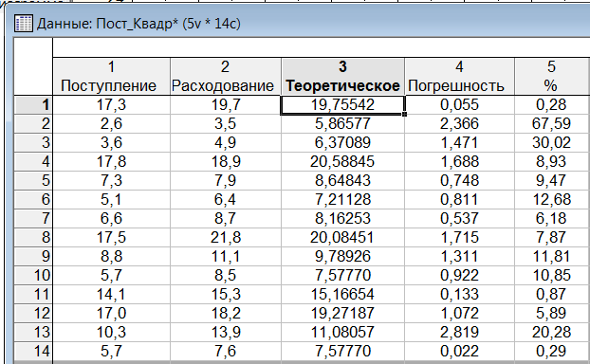Screen dimensions: 590x364
Task: Click cell 12,68 in % column
Action: click(552, 200)
